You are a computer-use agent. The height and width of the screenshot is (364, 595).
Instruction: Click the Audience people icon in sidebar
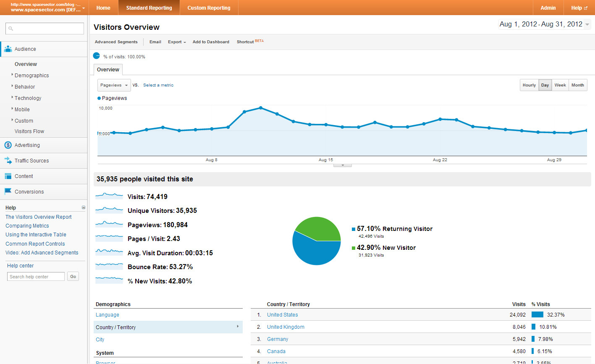pos(8,49)
